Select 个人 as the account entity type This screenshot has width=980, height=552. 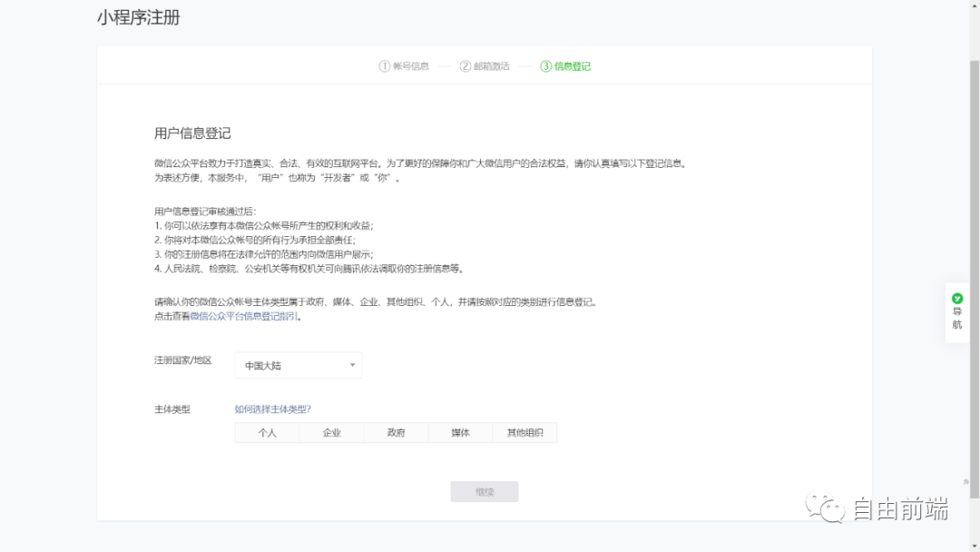pyautogui.click(x=268, y=432)
